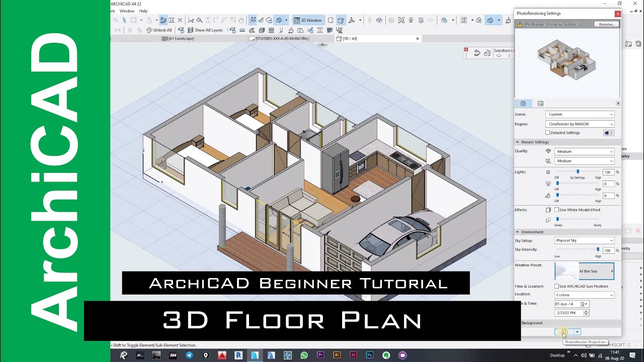
Task: Open Photoshop from the taskbar
Action: 370,355
